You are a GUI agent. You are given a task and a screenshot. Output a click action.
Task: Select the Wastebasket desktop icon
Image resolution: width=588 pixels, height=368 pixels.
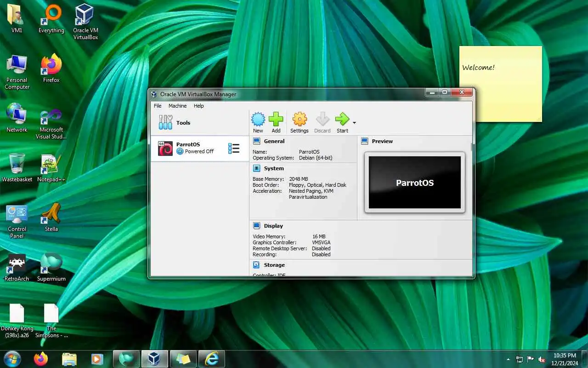[17, 167]
